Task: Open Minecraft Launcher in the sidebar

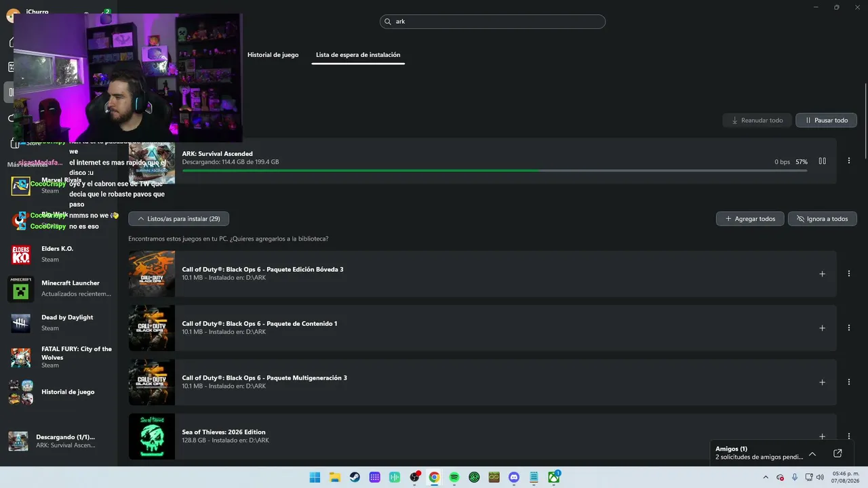Action: pos(60,289)
